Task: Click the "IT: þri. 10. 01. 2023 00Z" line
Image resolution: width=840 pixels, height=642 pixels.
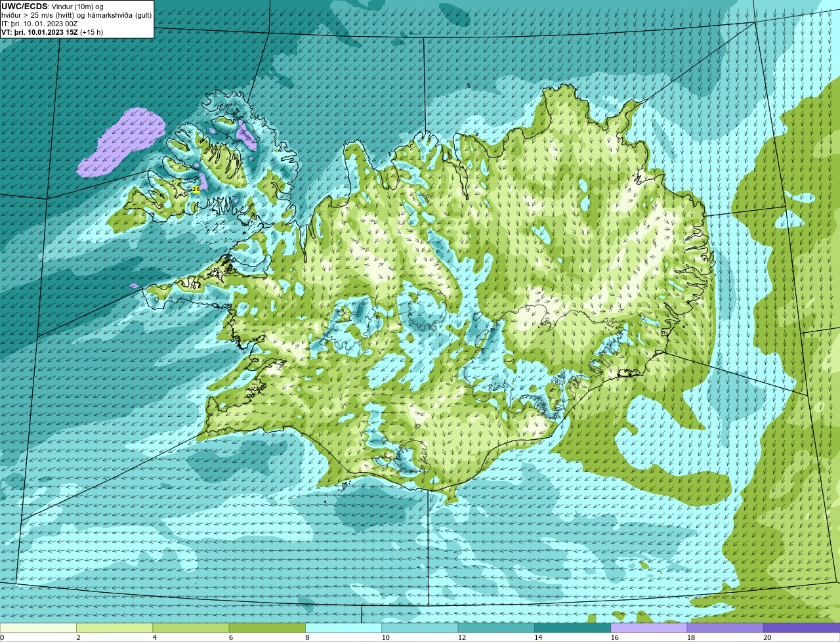Action: click(x=39, y=24)
